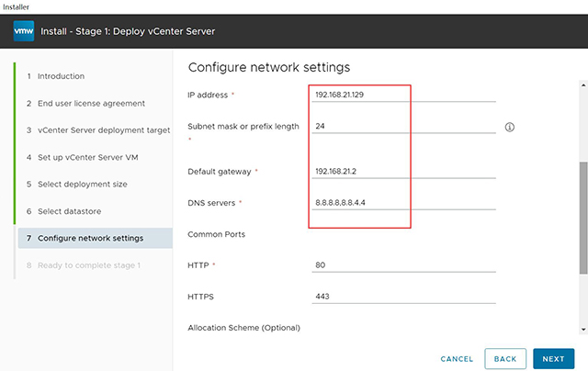Edit the Default gateway field
The height and width of the screenshot is (371, 588).
pos(403,171)
